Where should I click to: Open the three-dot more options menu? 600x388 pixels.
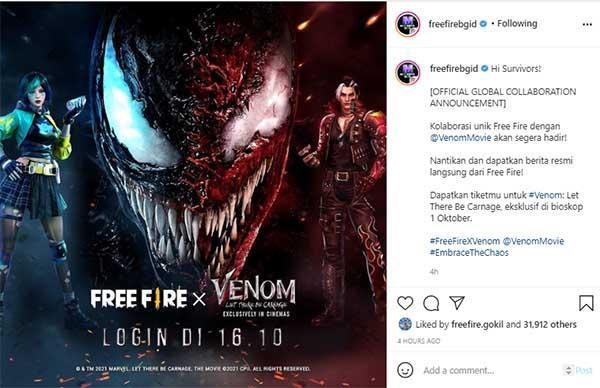click(587, 24)
